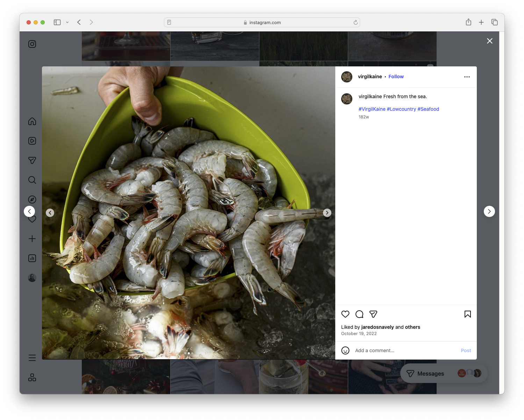This screenshot has width=524, height=420.
Task: Click the Post comment button
Action: point(466,350)
